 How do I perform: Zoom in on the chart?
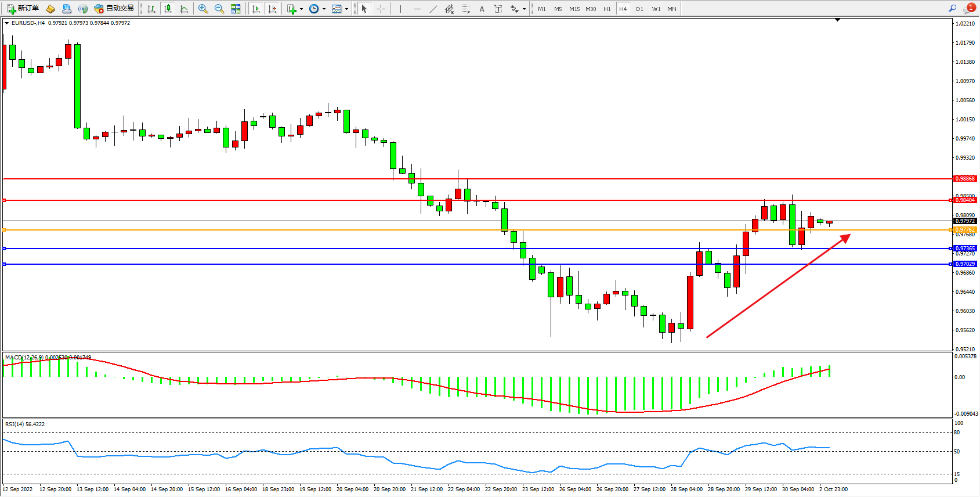point(203,9)
